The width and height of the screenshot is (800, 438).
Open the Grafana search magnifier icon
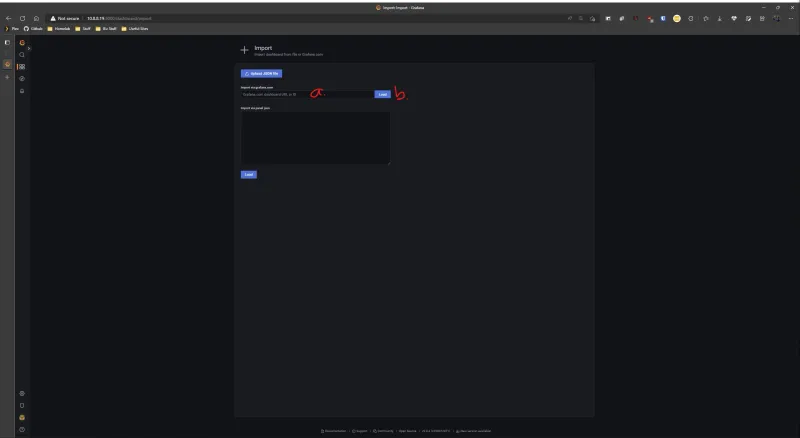pyautogui.click(x=22, y=55)
